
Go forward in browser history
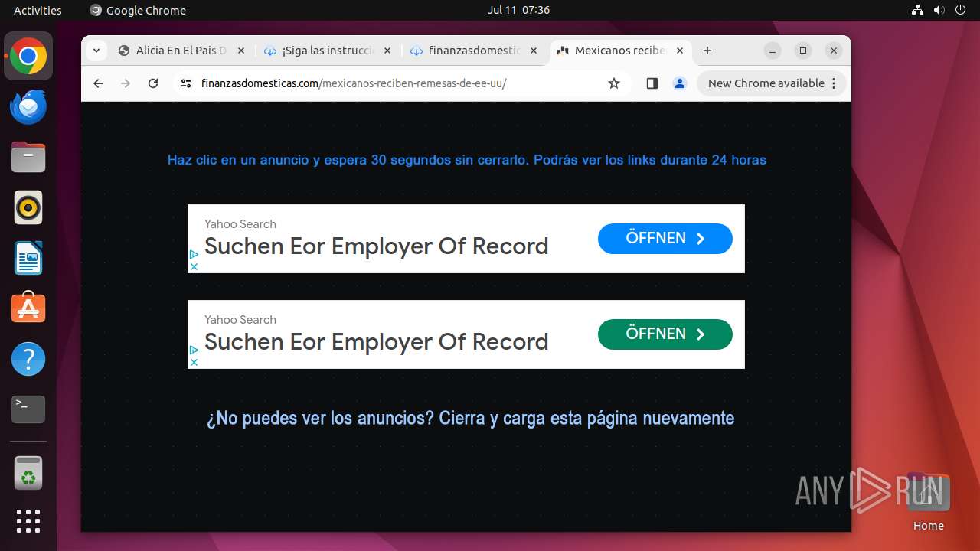pos(126,83)
